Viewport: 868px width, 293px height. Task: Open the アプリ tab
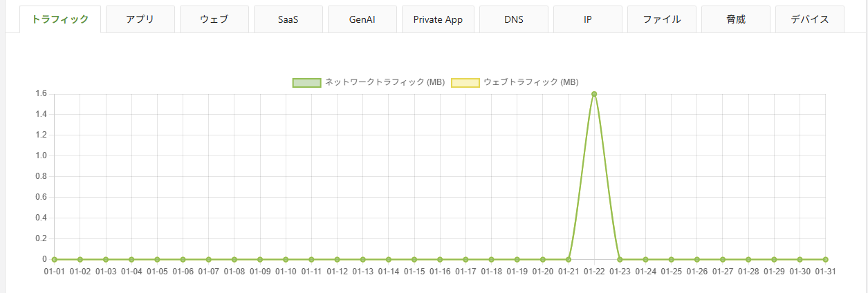pos(140,19)
